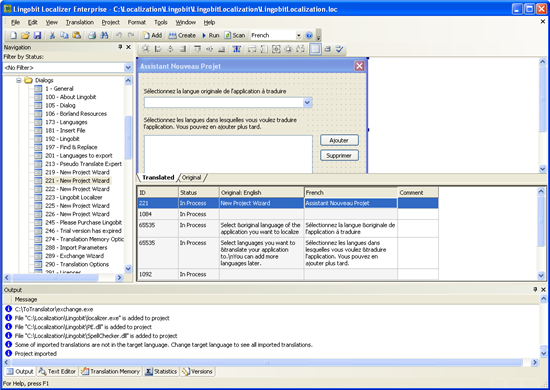Click down arrow of translation table scrollbar

point(541,276)
